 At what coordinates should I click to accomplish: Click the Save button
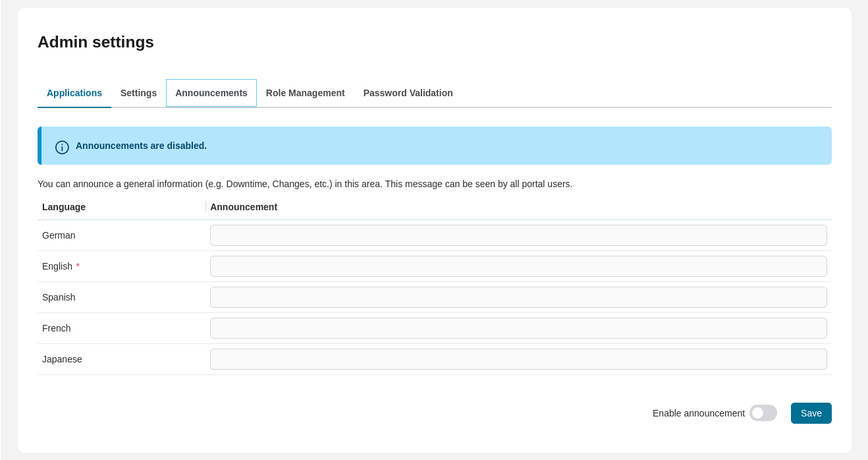pyautogui.click(x=811, y=413)
